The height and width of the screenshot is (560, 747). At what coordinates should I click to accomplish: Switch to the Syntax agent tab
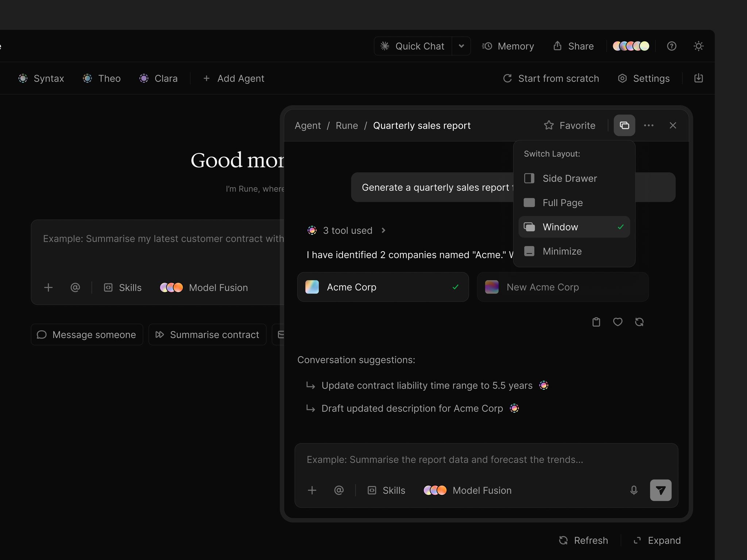[41, 78]
